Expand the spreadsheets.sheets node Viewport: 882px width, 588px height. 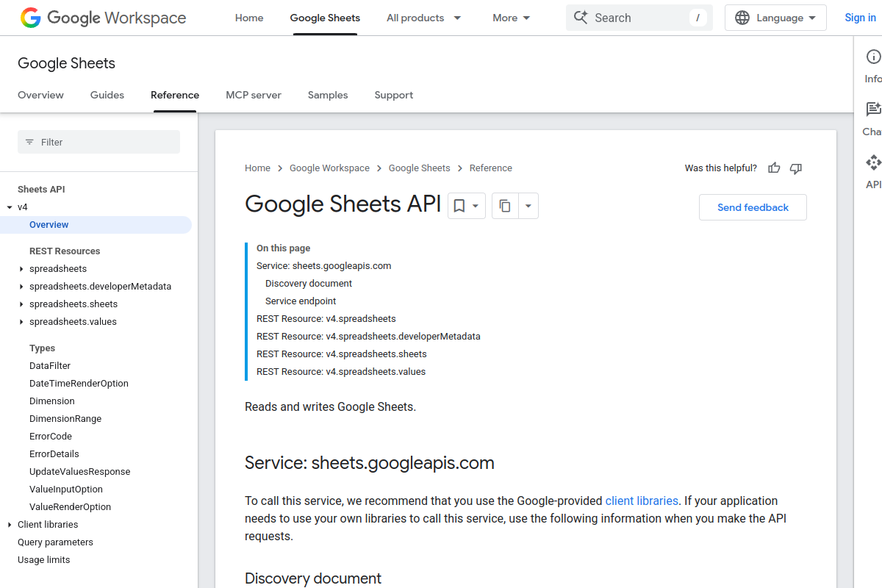(x=21, y=304)
